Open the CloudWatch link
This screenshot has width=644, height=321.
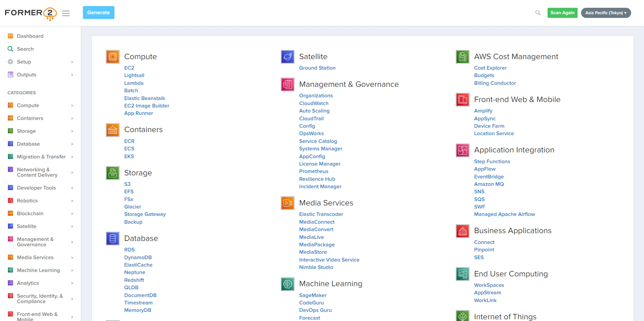coord(314,103)
